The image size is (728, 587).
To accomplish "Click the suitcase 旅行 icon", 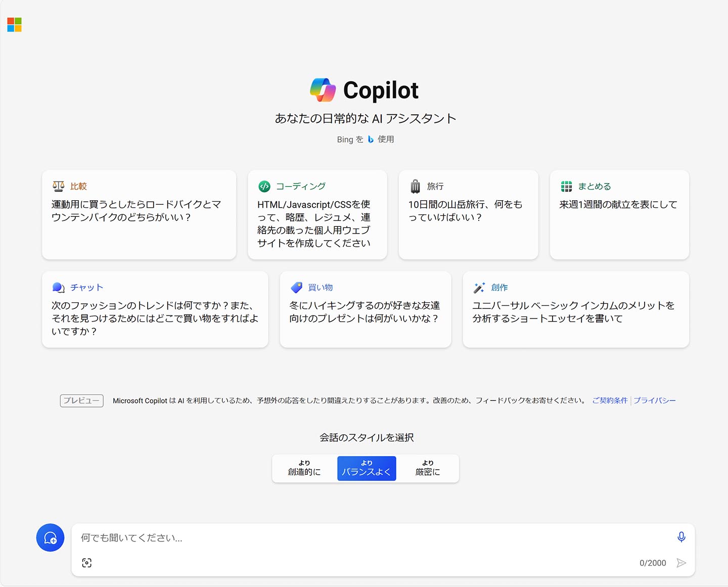I will click(x=416, y=187).
